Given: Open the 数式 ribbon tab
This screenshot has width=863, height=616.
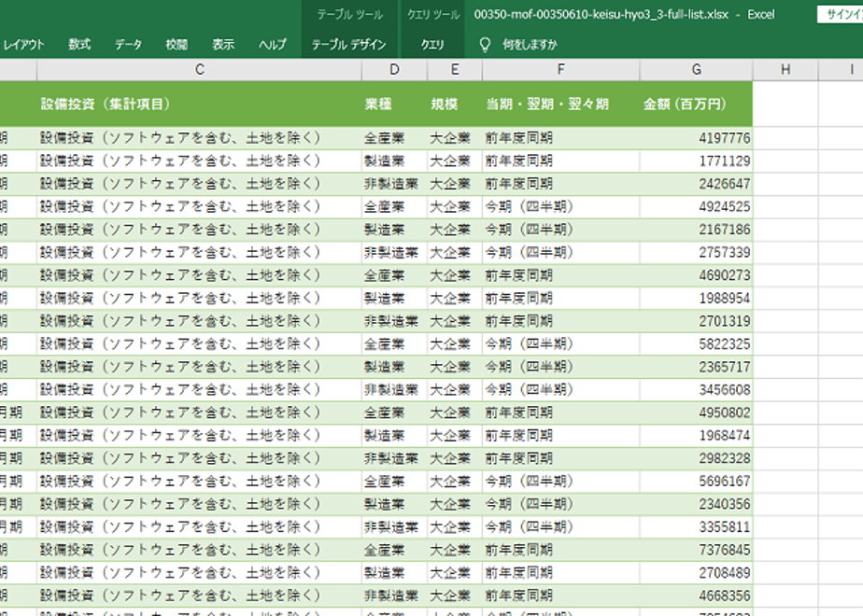Looking at the screenshot, I should point(79,45).
